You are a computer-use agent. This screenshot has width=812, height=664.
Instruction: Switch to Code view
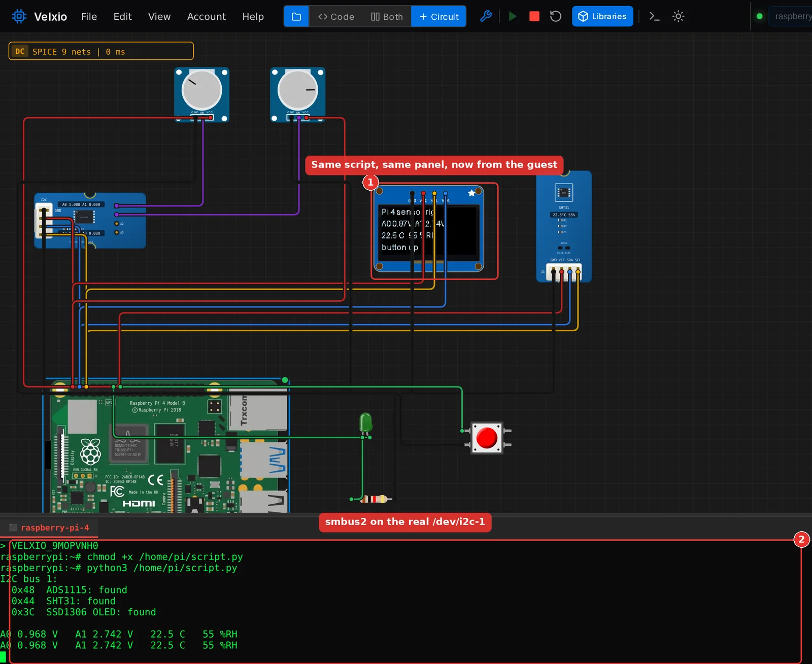336,16
